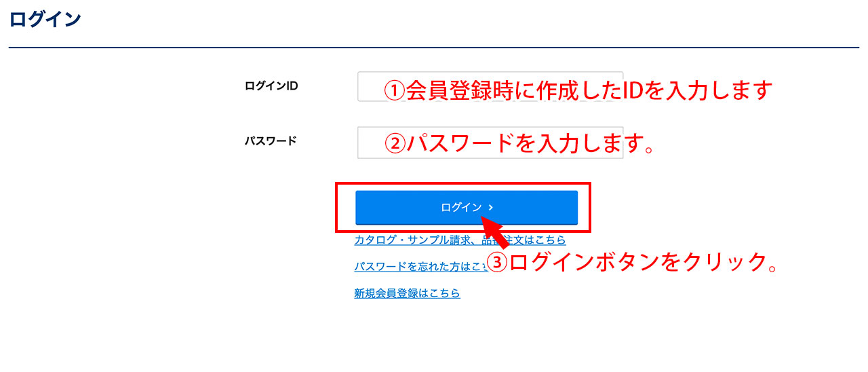The image size is (868, 372).
Task: Focus the ログインID input field
Action: coord(490,87)
